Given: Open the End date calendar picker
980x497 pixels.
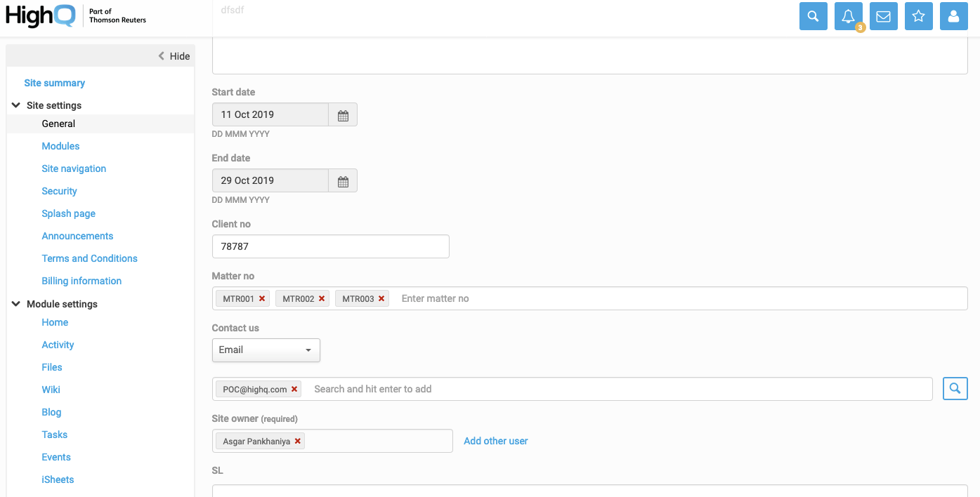Looking at the screenshot, I should coord(343,181).
